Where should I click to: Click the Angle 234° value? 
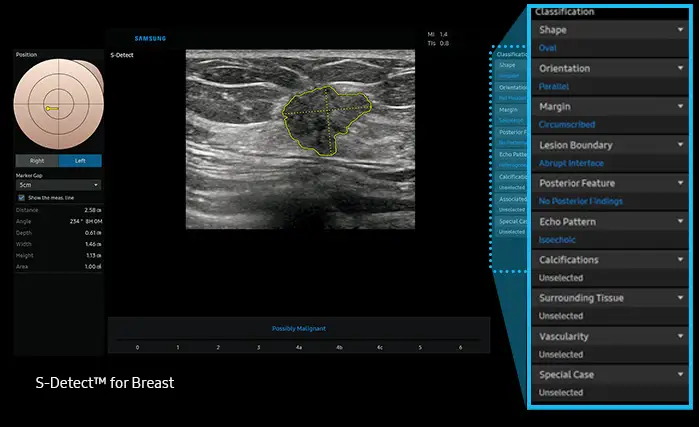click(86, 222)
